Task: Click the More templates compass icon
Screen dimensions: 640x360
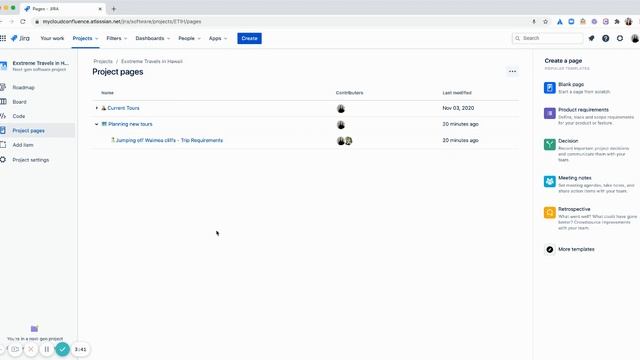Action: click(550, 249)
